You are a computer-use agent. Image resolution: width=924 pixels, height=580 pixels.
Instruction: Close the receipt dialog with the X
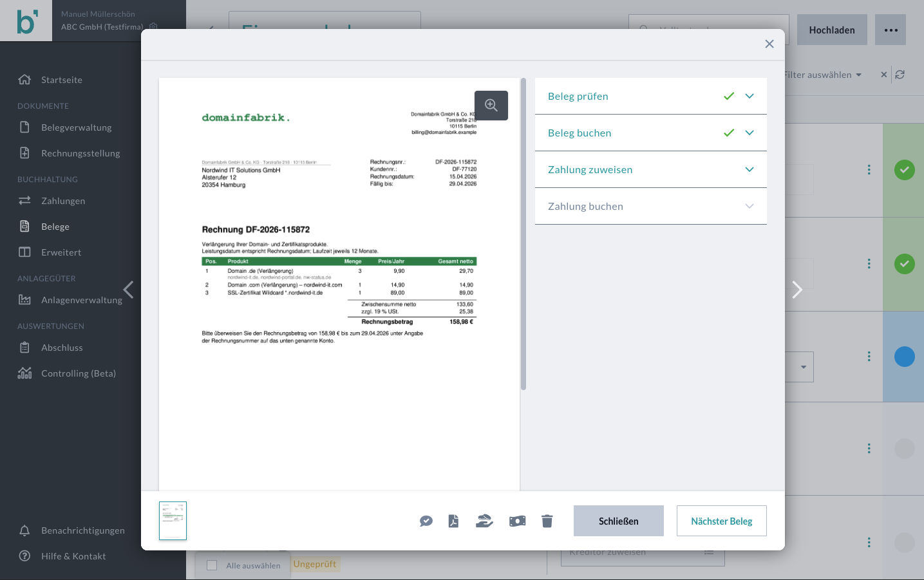769,44
